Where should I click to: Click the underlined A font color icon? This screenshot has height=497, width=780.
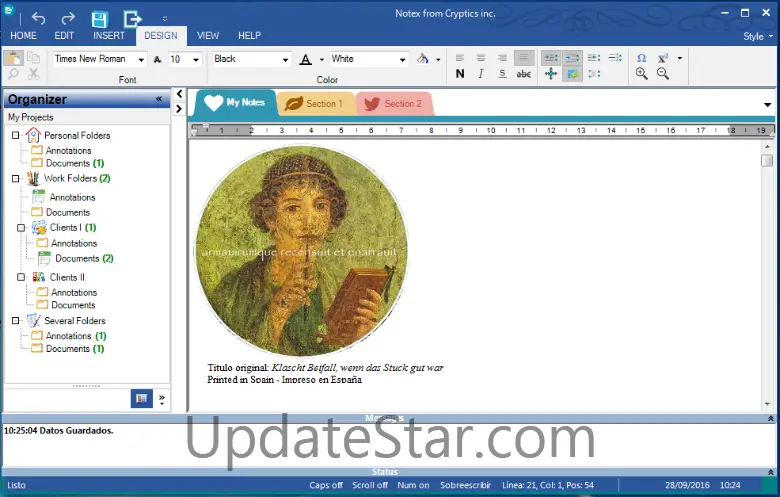coord(305,60)
